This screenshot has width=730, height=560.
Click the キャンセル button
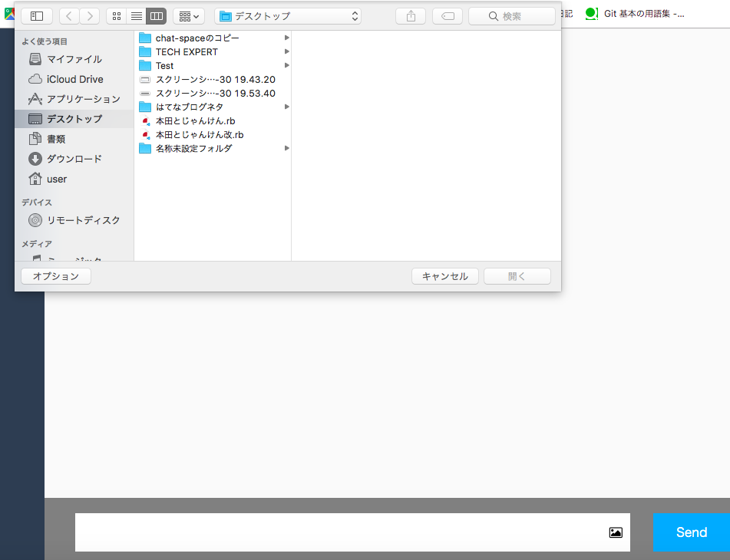point(445,275)
